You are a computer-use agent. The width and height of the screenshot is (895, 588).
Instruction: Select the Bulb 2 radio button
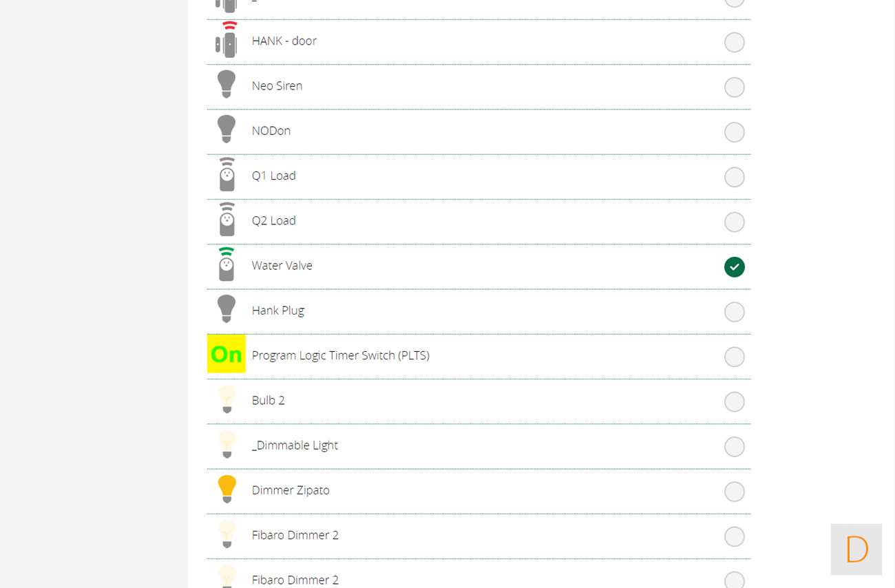735,402
